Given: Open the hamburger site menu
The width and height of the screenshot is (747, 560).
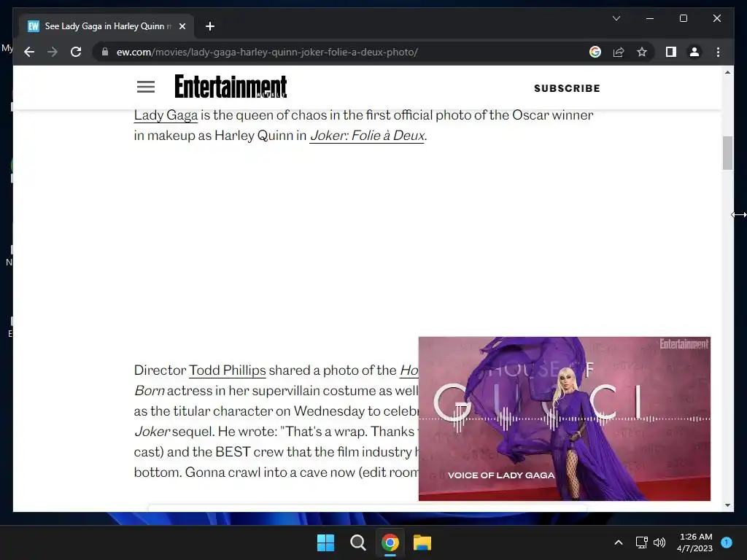Looking at the screenshot, I should pyautogui.click(x=146, y=87).
